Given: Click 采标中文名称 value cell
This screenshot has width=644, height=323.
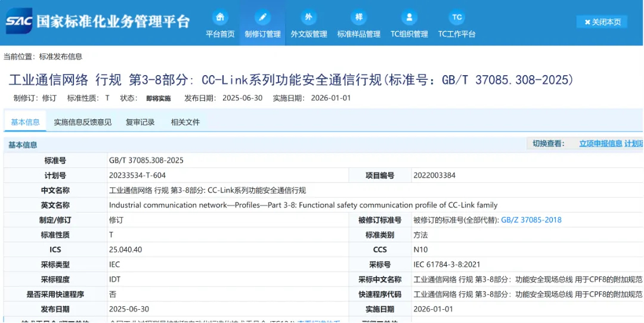Looking at the screenshot, I should point(527,279).
